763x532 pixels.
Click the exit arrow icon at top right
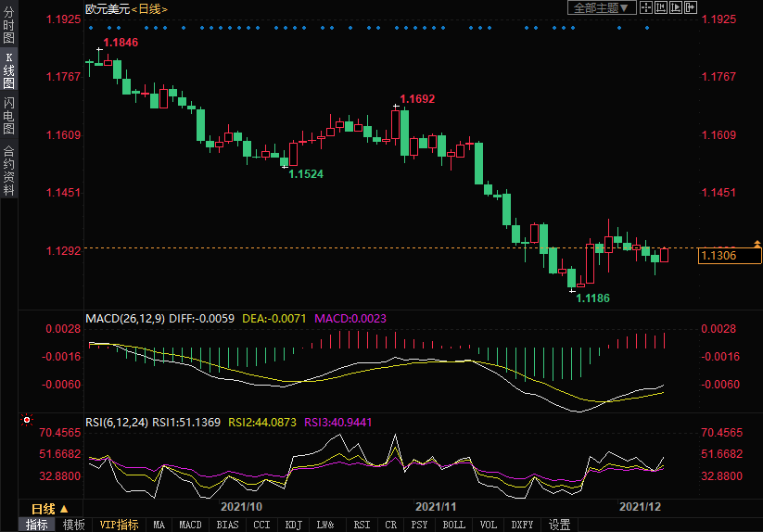tap(689, 8)
